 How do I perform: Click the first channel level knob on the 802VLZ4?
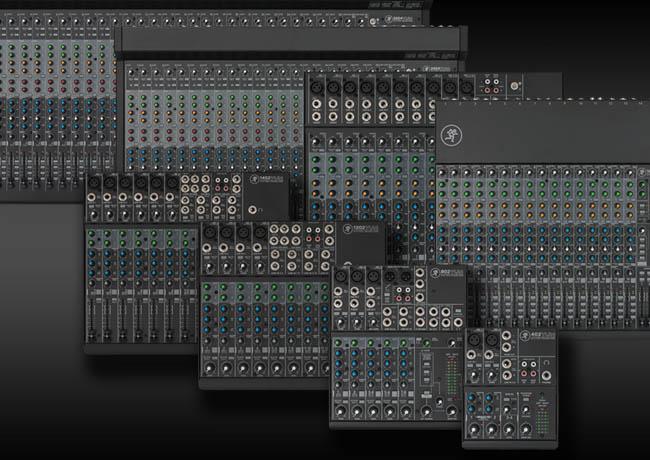pos(340,409)
